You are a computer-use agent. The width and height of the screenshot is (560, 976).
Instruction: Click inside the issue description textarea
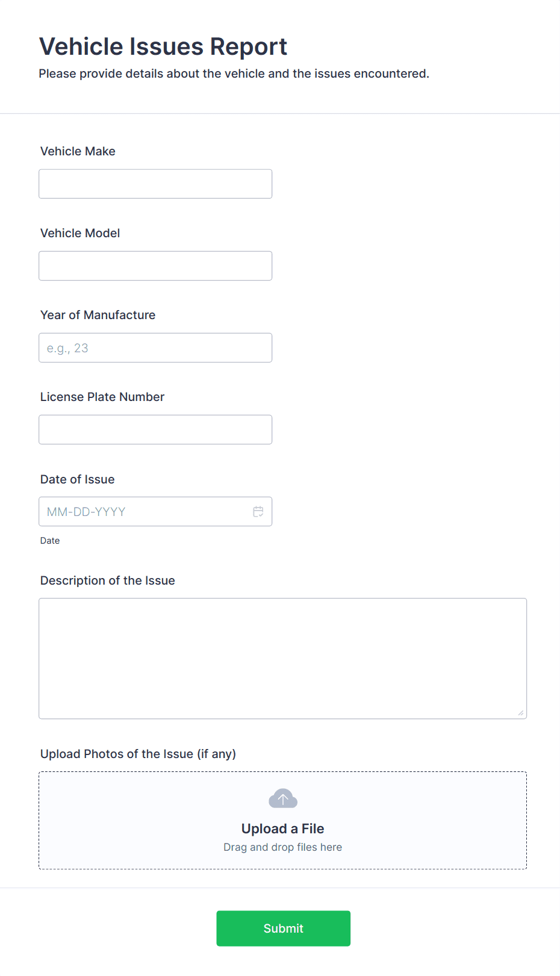[282, 658]
